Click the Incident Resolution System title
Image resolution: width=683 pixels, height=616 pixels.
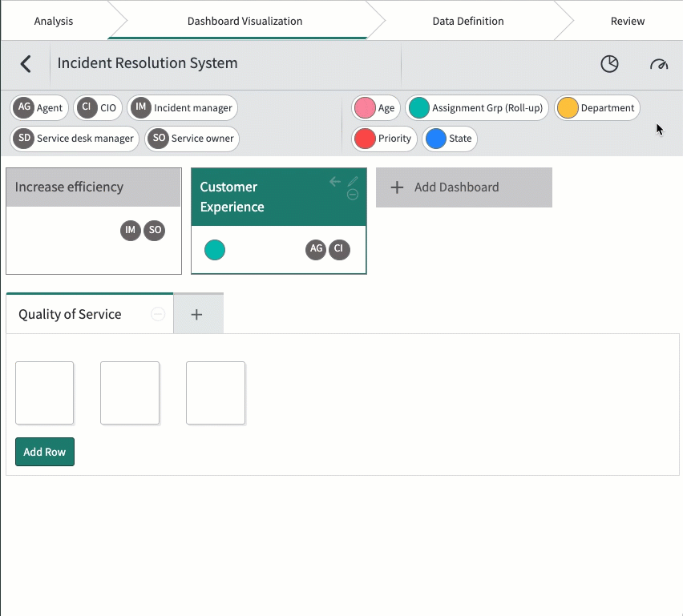pos(148,63)
